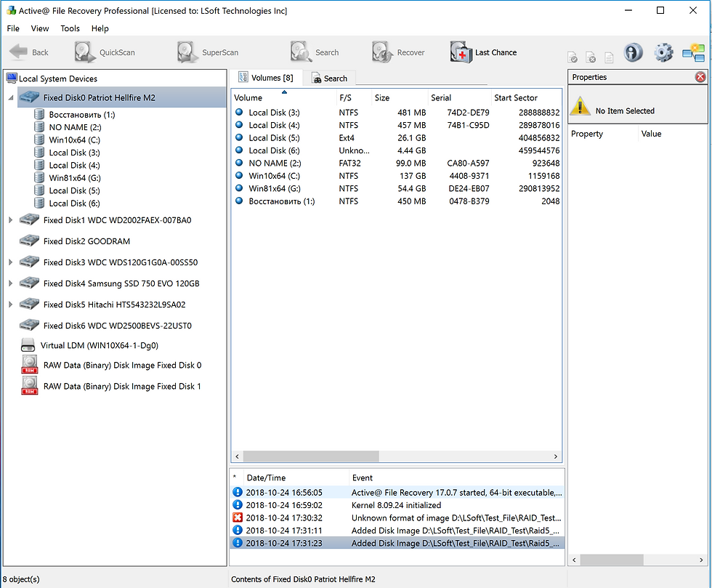The width and height of the screenshot is (712, 588).
Task: Select NO NAME (2:) FAT32 volume row
Action: point(397,163)
